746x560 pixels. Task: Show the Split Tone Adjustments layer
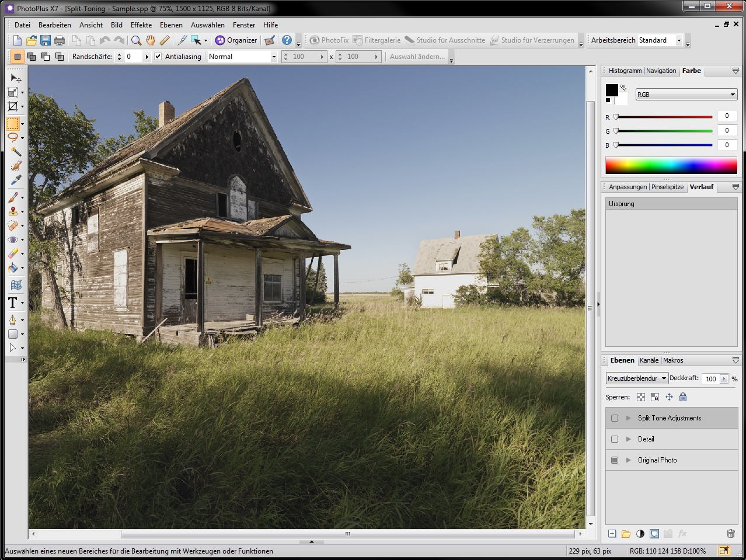[615, 418]
